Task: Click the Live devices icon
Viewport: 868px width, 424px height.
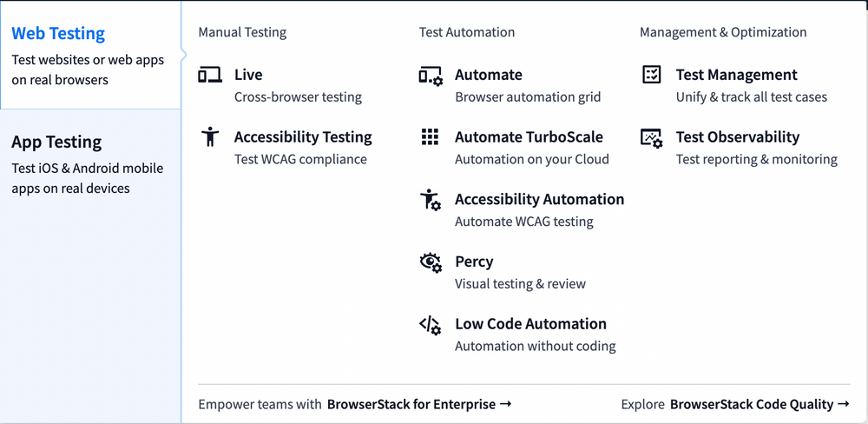Action: pos(210,76)
